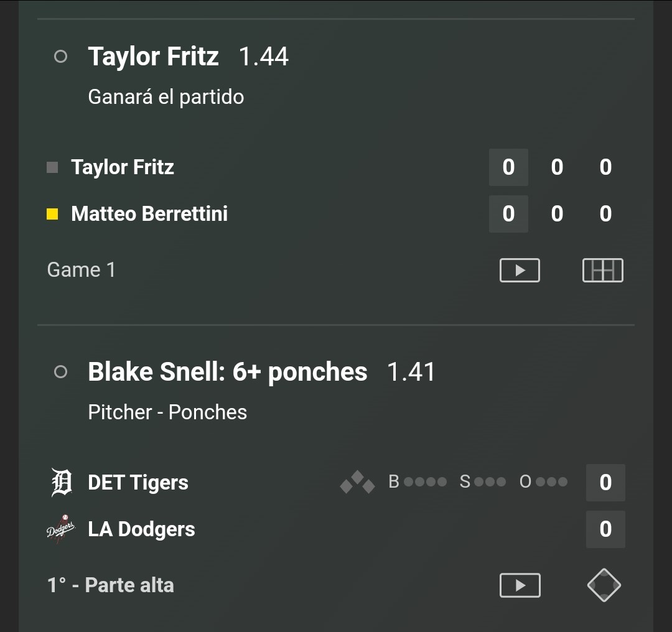Click the bases runners indicator icon
Image resolution: width=672 pixels, height=632 pixels.
pyautogui.click(x=357, y=483)
